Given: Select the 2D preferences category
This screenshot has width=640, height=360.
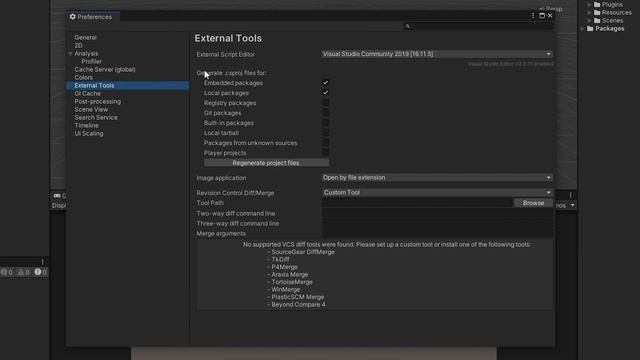Looking at the screenshot, I should (78, 45).
